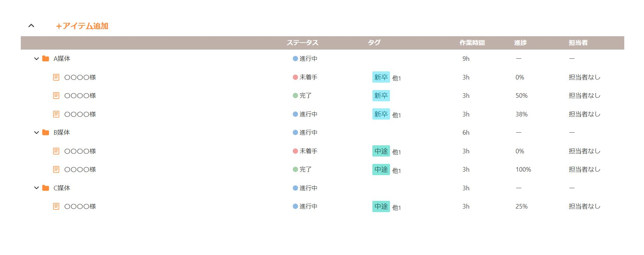Click the document icon of first A媒体 item
The image size is (644, 255).
56,77
